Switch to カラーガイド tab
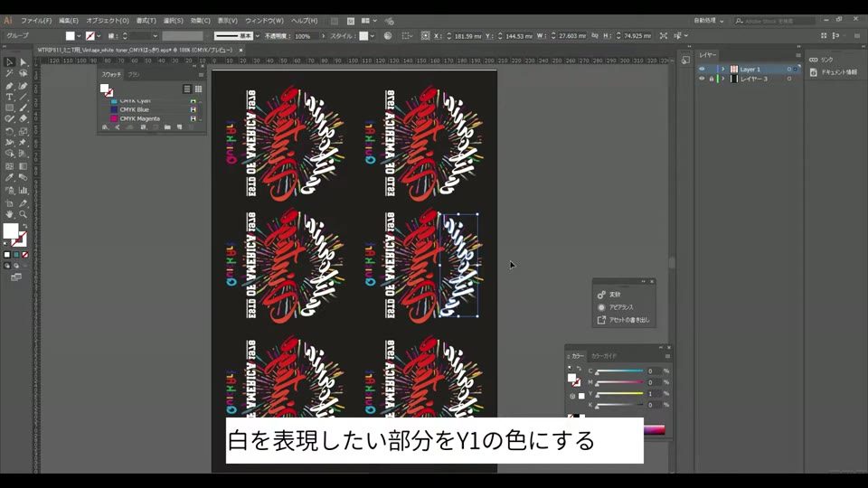 point(603,356)
